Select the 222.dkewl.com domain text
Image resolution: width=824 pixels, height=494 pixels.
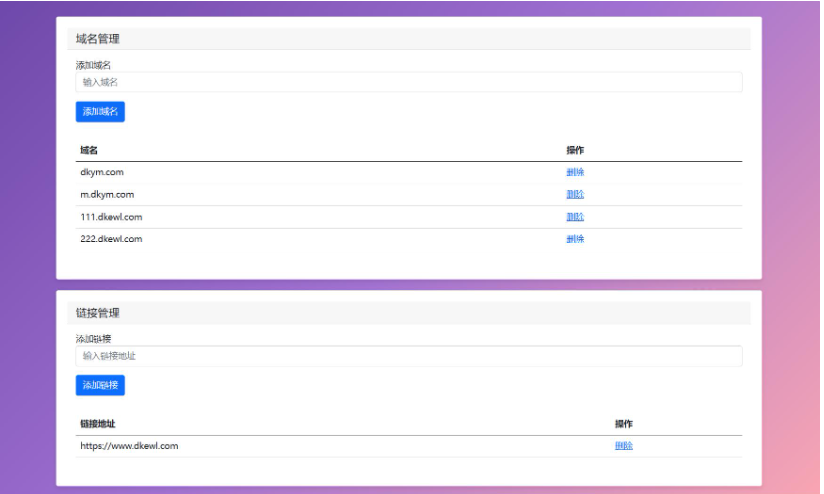click(x=111, y=239)
